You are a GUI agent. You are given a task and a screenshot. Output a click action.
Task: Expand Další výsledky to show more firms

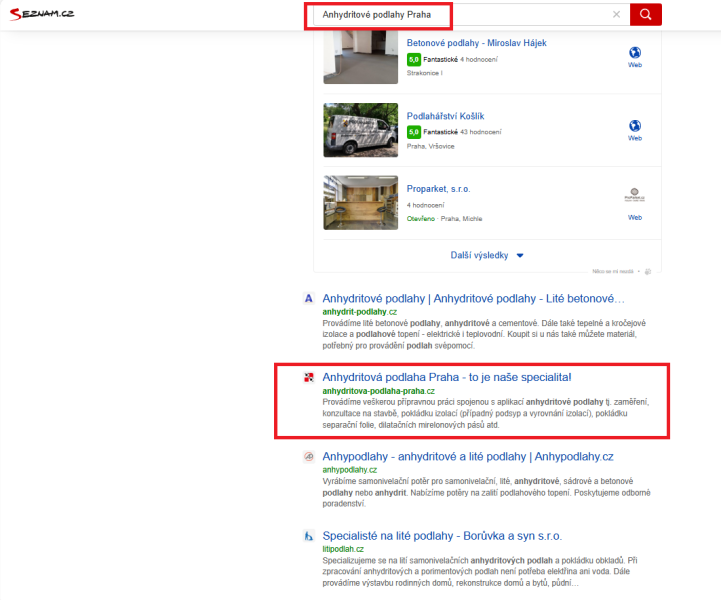point(487,255)
